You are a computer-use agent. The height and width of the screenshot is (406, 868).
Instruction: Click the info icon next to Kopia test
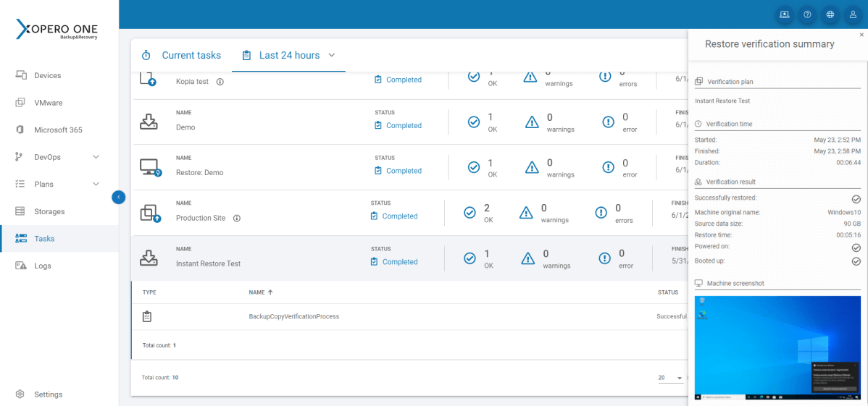(x=220, y=82)
